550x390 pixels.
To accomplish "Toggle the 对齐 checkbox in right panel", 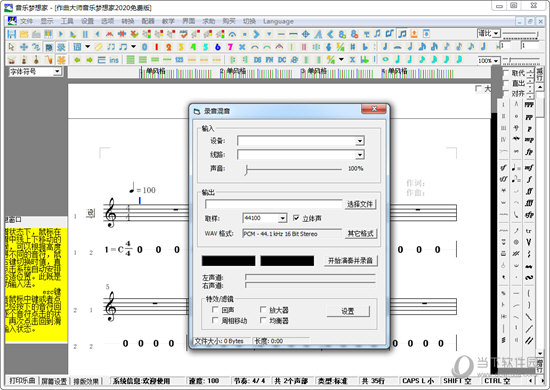I will point(505,93).
